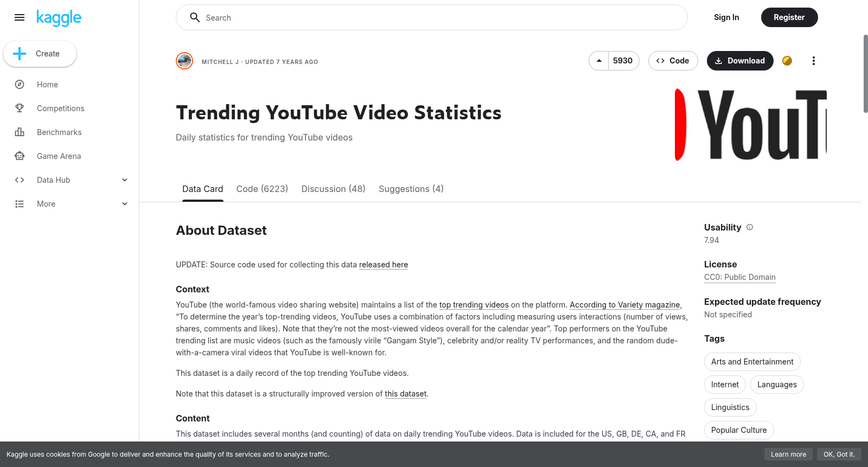Click Mitchell J's profile avatar
Screen dimensions: 868x467
click(x=184, y=61)
